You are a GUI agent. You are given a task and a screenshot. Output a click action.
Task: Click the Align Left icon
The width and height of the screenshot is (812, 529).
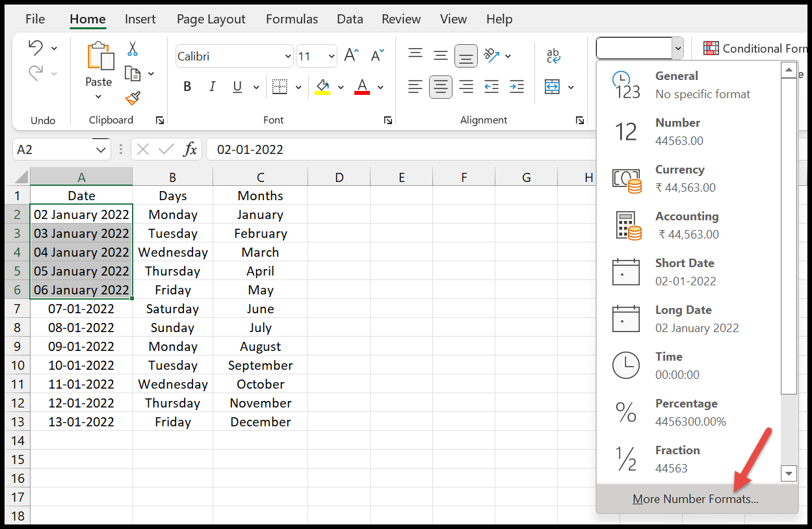click(415, 86)
